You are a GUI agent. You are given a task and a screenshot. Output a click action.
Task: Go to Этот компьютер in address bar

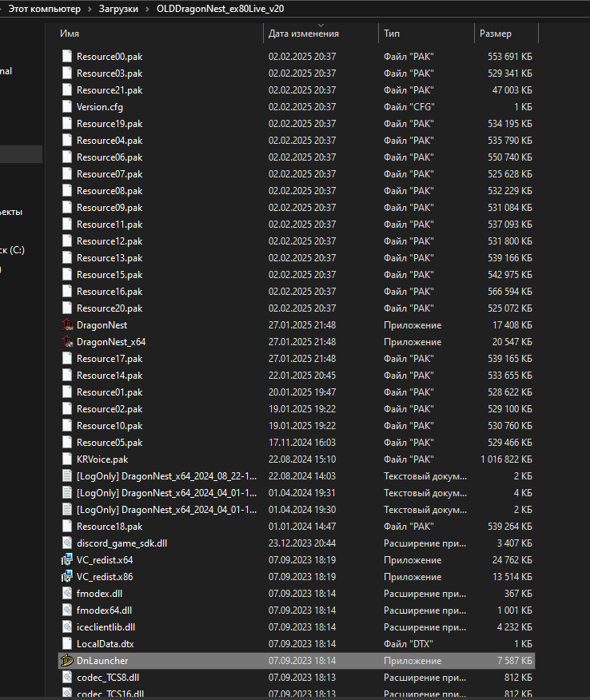[x=45, y=9]
